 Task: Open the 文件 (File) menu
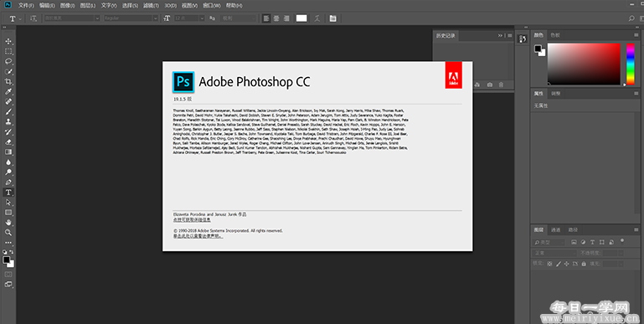point(26,5)
